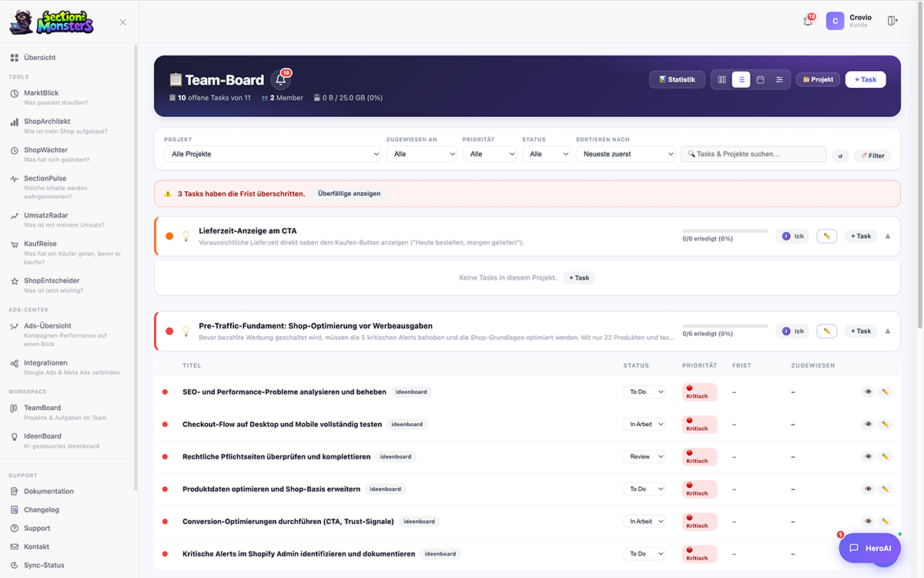Click the sidebar scrollbar
This screenshot has height=578, width=924.
136,266
